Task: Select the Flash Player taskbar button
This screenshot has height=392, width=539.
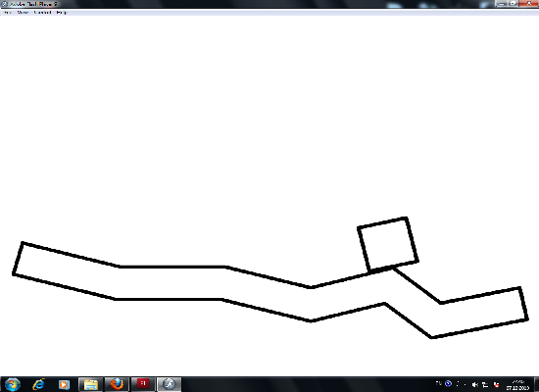Action: pos(170,384)
